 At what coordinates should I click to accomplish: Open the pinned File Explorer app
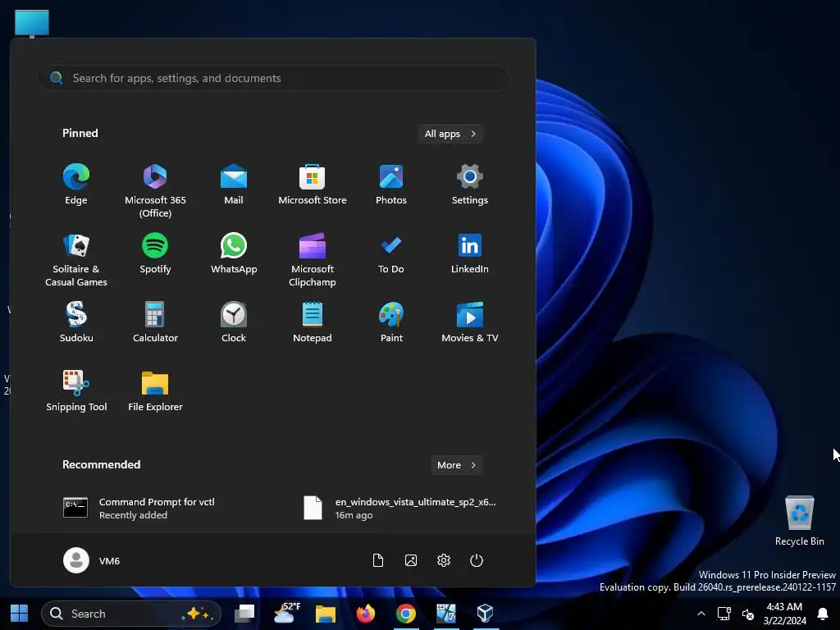coord(155,391)
